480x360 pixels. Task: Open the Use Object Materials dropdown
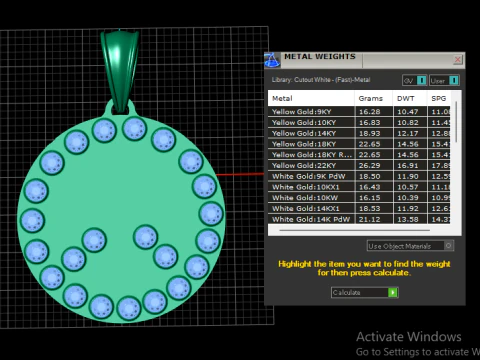pyautogui.click(x=410, y=246)
